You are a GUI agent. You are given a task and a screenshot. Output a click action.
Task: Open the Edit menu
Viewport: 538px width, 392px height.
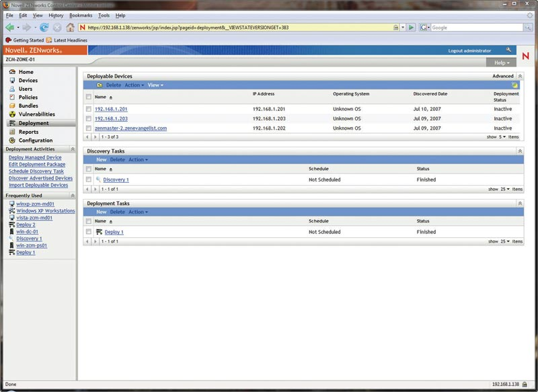click(x=23, y=15)
